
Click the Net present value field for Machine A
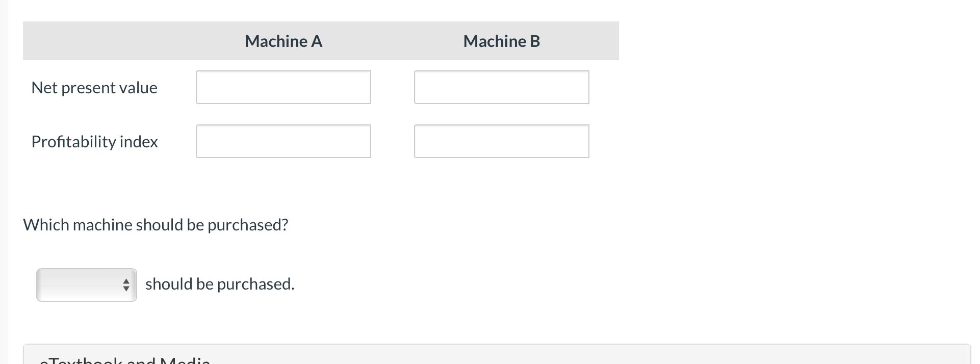point(283,87)
